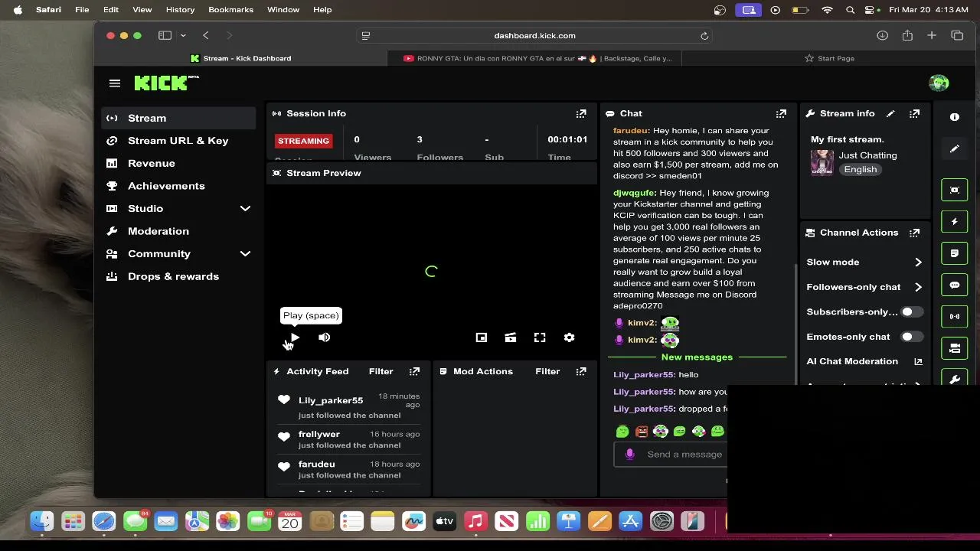Click the Send a message field
Image resolution: width=980 pixels, height=551 pixels.
(671, 454)
